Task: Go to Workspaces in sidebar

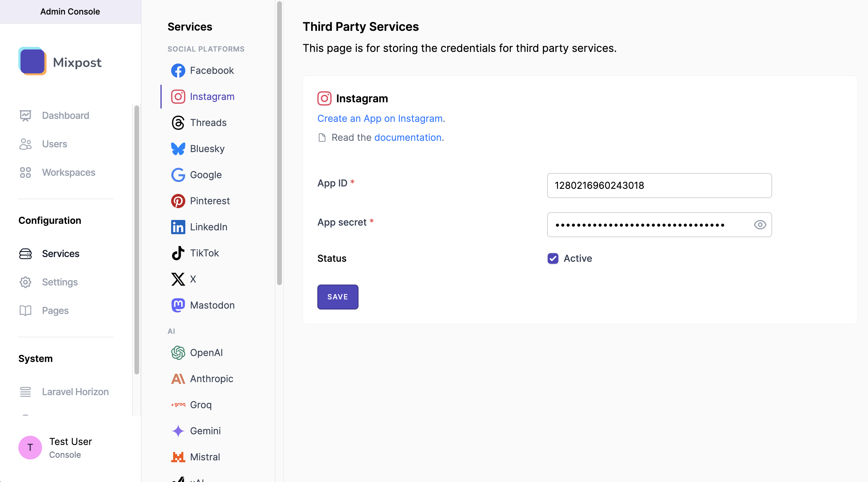Action: (x=68, y=172)
